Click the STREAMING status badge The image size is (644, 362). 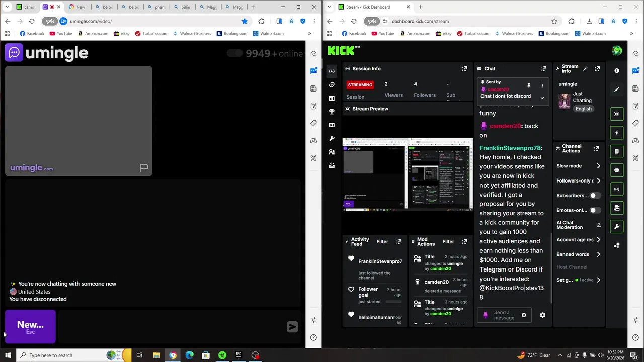(x=360, y=85)
